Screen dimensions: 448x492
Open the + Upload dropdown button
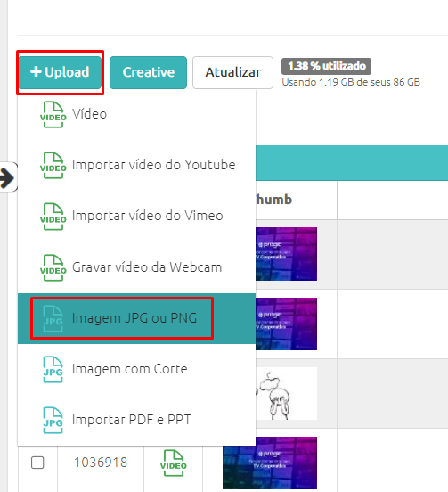pyautogui.click(x=60, y=72)
